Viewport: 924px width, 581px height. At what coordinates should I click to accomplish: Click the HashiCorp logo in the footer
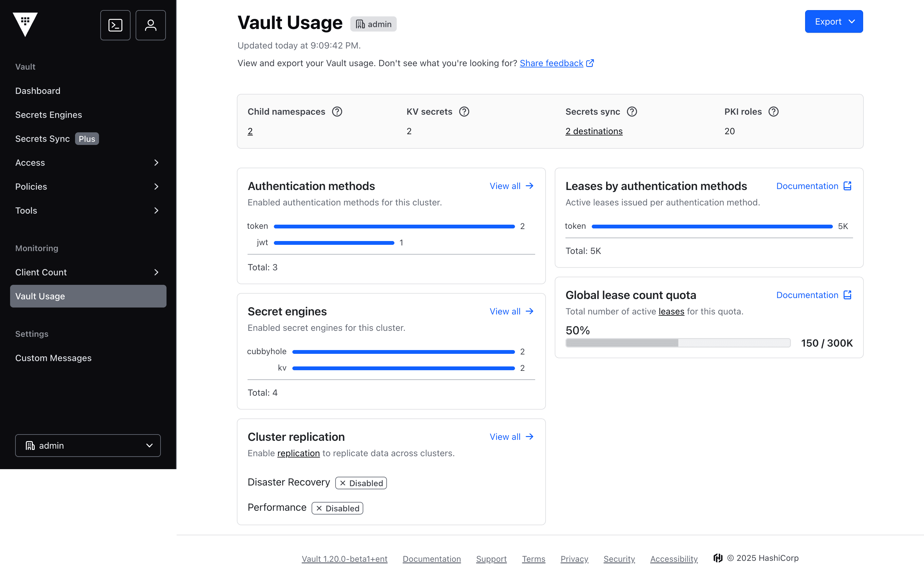pyautogui.click(x=718, y=558)
